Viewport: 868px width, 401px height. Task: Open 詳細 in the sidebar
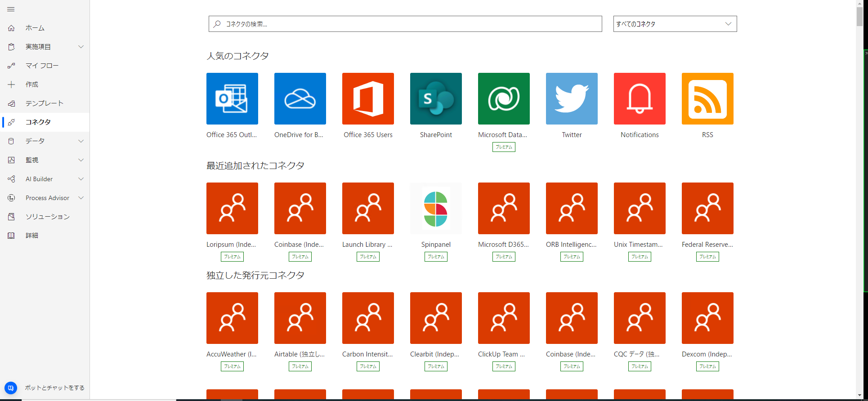[45, 236]
